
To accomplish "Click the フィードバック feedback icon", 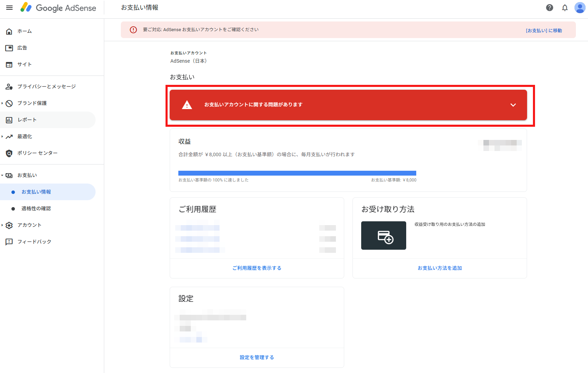I will point(9,242).
